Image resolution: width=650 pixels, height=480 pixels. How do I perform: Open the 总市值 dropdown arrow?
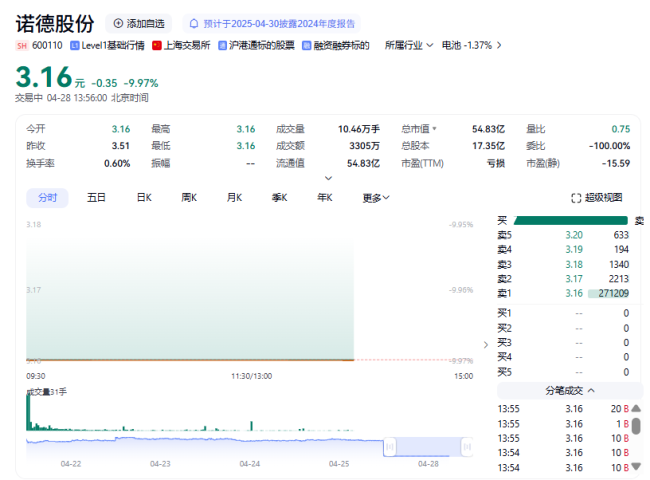tap(434, 129)
